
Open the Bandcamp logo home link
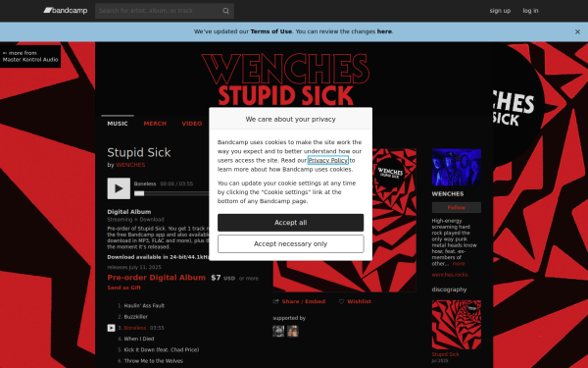66,11
